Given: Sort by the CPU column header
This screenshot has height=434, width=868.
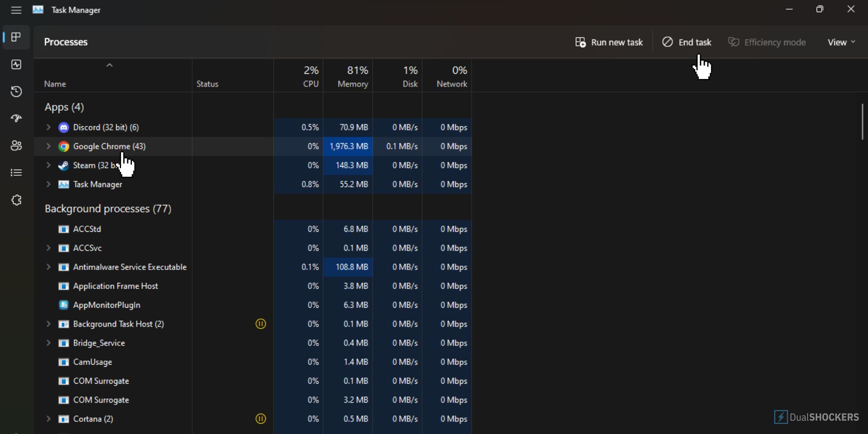Looking at the screenshot, I should (299, 76).
